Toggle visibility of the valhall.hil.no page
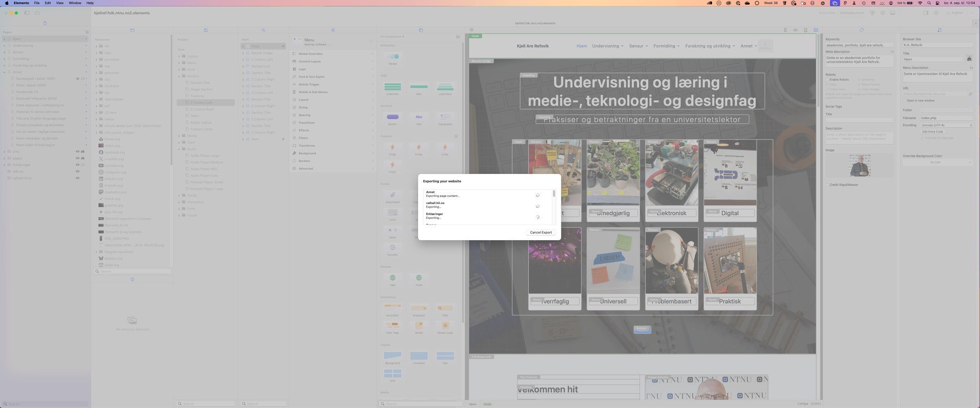 click(x=78, y=178)
